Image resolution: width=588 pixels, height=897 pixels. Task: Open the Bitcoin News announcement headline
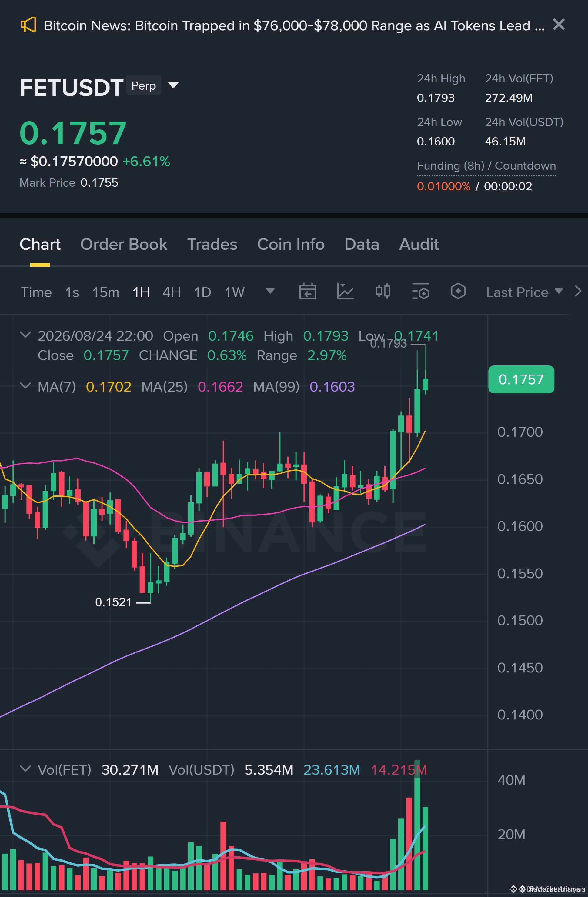pos(294,26)
